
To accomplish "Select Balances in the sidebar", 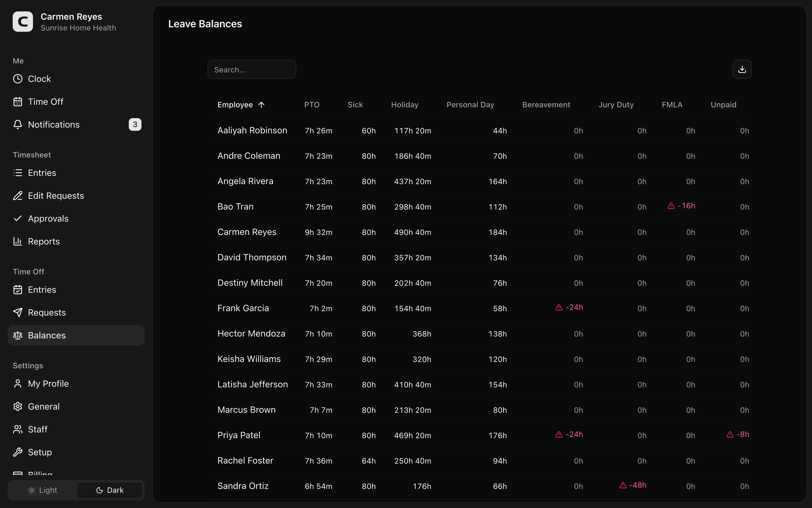I will (76, 335).
